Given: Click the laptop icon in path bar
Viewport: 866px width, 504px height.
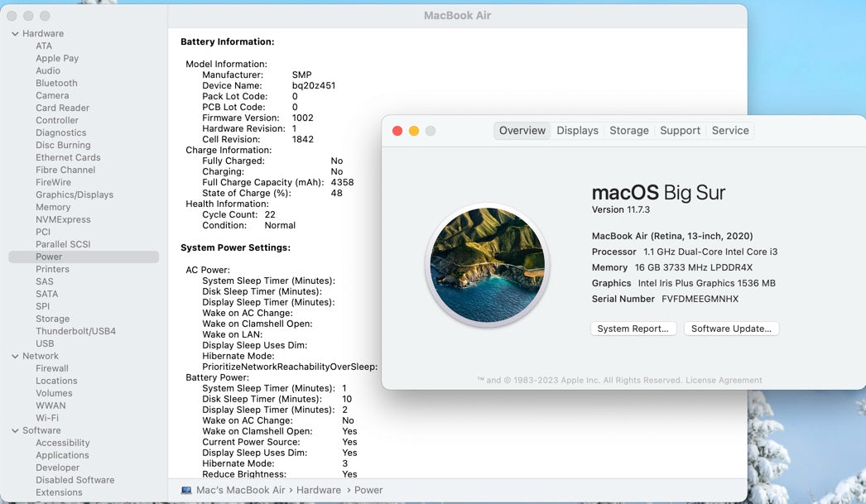Looking at the screenshot, I should pos(186,490).
